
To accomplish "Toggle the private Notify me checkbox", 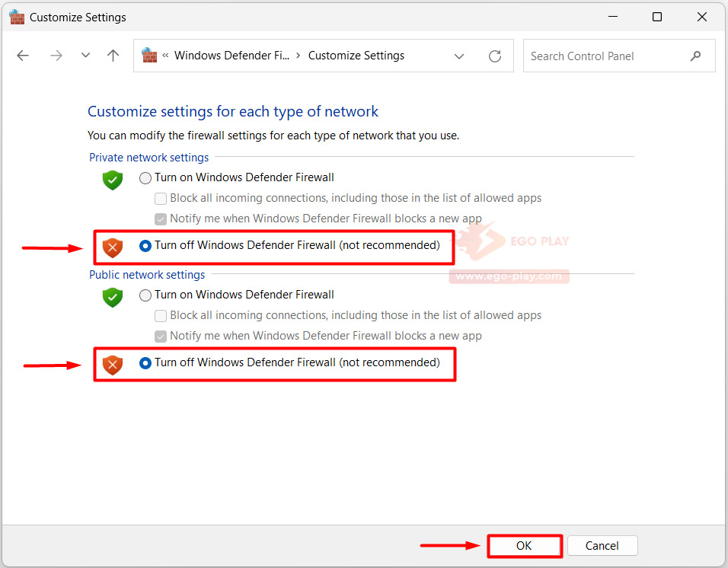I will click(160, 219).
